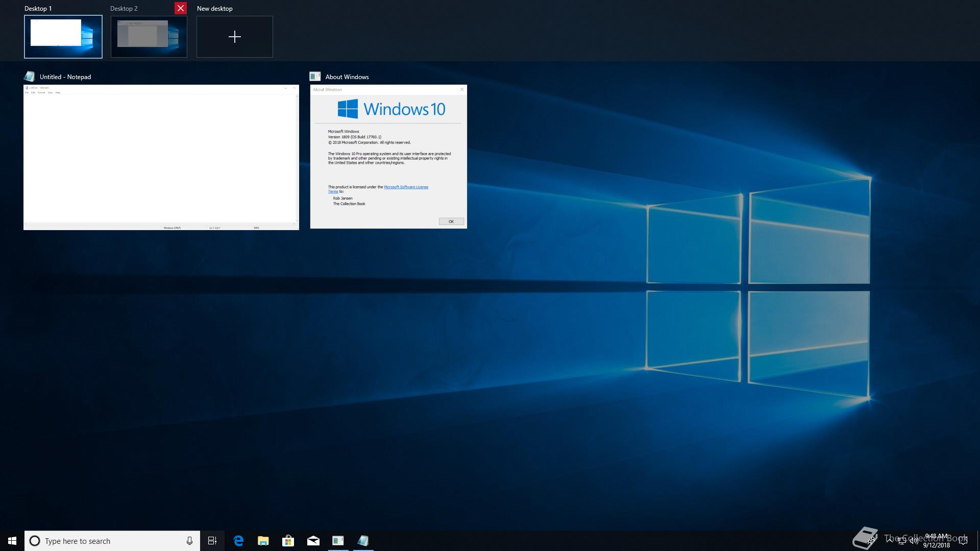Click the New desktop label
980x551 pixels.
click(x=214, y=9)
